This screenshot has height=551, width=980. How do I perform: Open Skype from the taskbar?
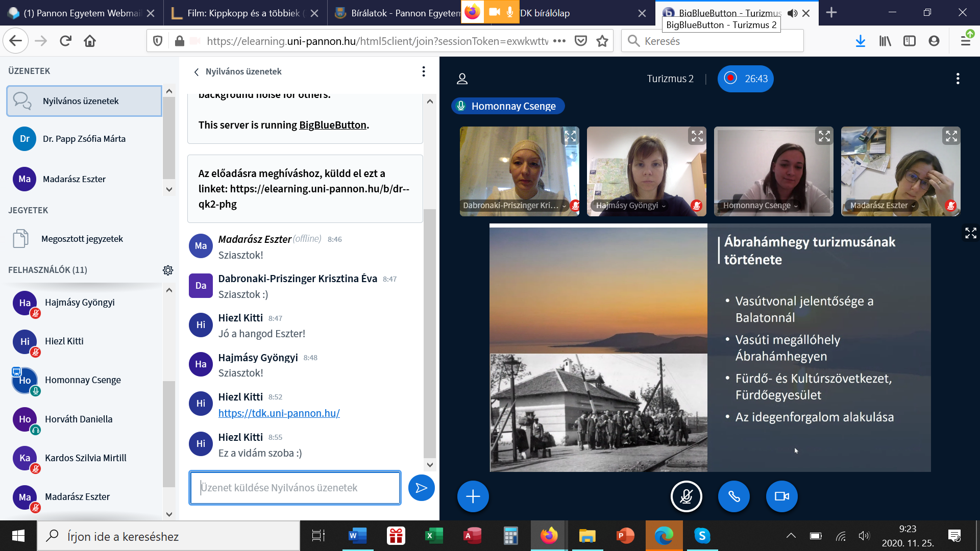(x=702, y=536)
